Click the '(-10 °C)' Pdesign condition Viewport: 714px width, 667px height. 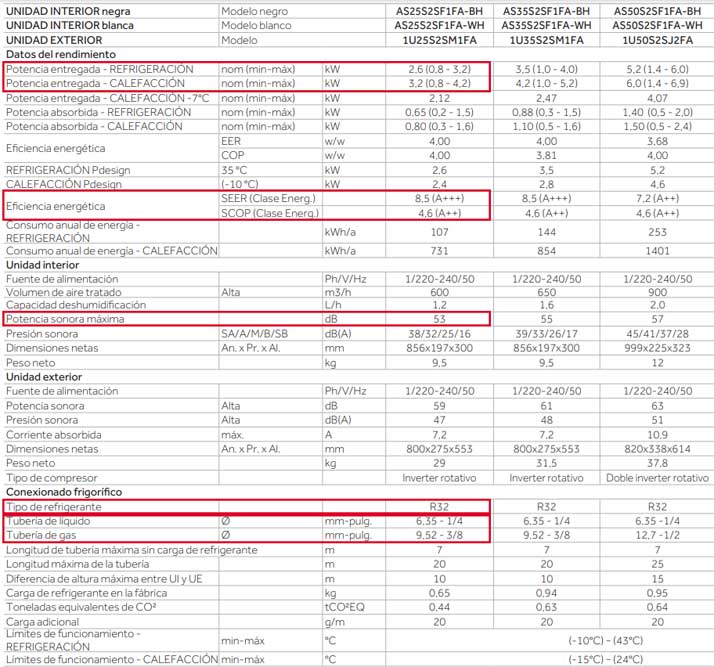pyautogui.click(x=240, y=184)
